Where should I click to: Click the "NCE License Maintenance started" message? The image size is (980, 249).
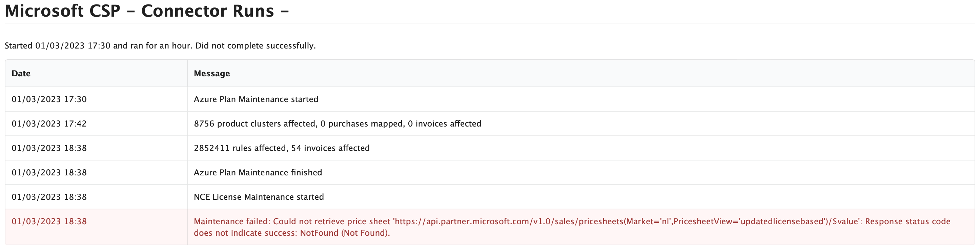pyautogui.click(x=259, y=197)
